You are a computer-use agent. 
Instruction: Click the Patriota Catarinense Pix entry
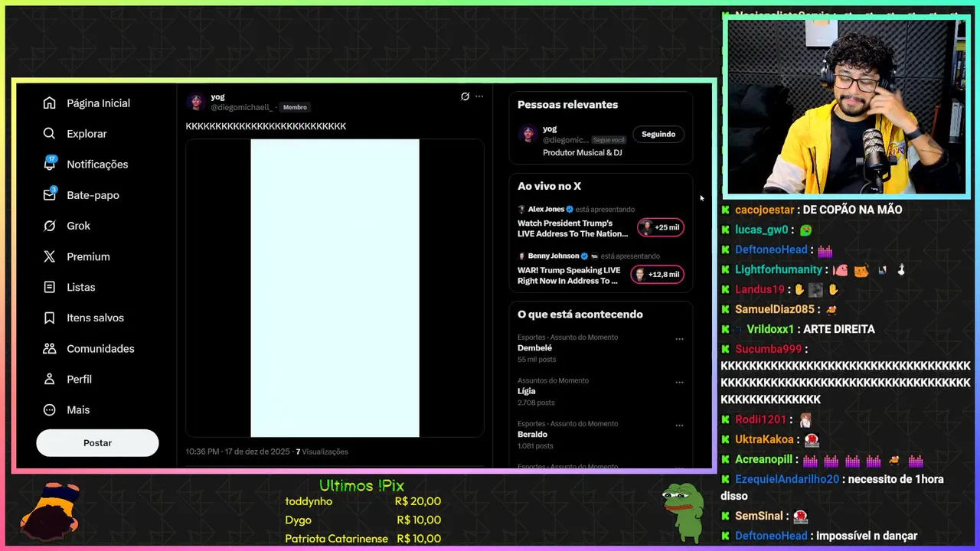tap(363, 539)
